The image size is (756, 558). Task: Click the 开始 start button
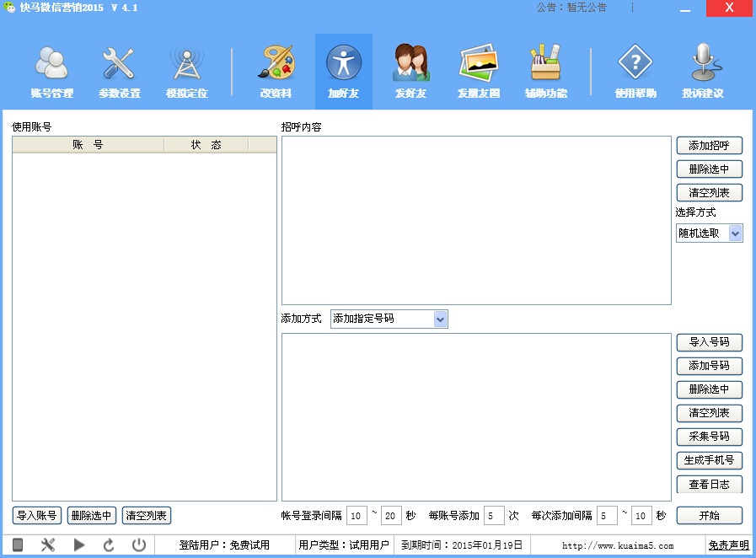(x=710, y=516)
